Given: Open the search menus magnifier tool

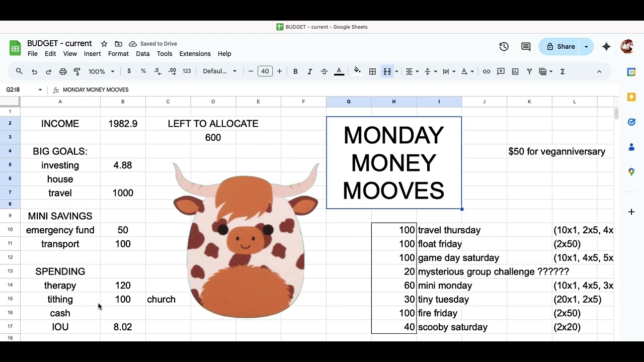Looking at the screenshot, I should click(x=19, y=71).
